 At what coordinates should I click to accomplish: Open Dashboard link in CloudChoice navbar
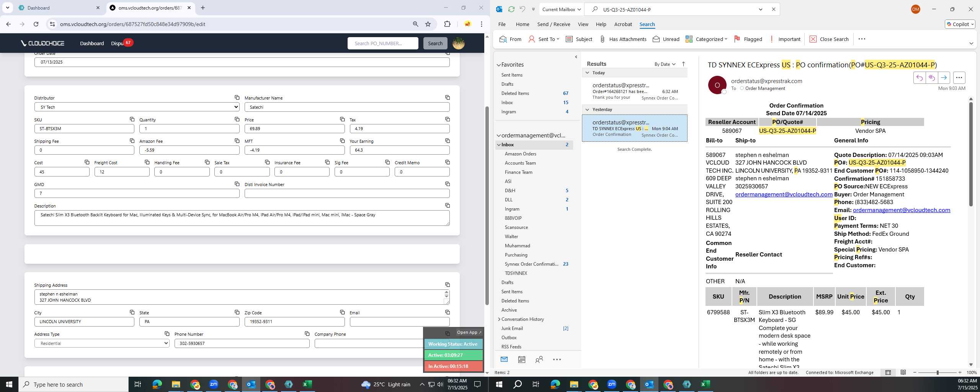92,43
